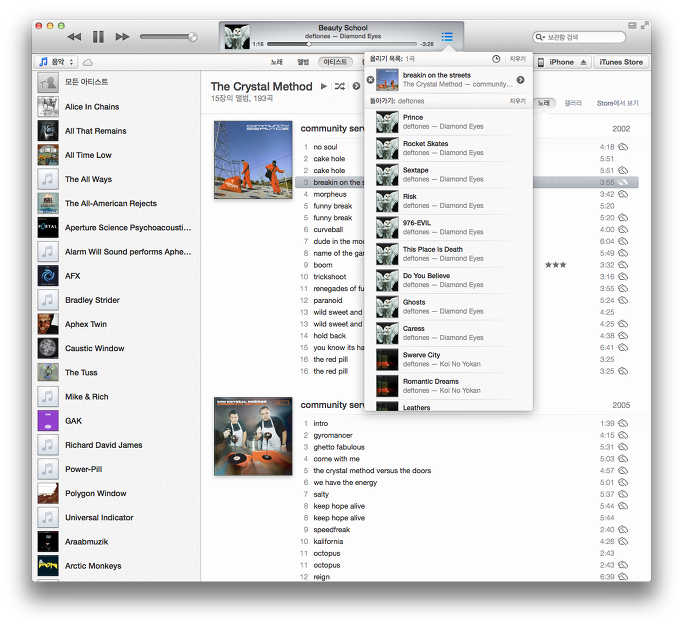Screen dimensions: 683x626
Task: Click the 2005 community service album cover
Action: tap(253, 436)
